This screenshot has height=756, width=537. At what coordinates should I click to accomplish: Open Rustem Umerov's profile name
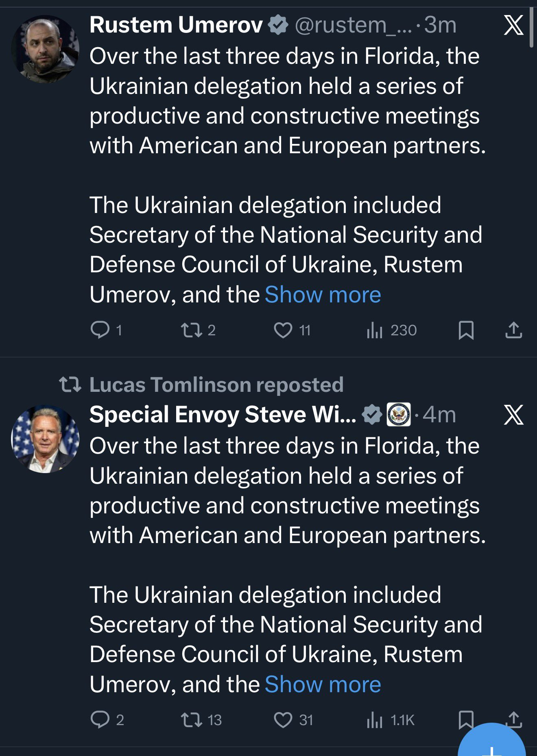[x=176, y=25]
